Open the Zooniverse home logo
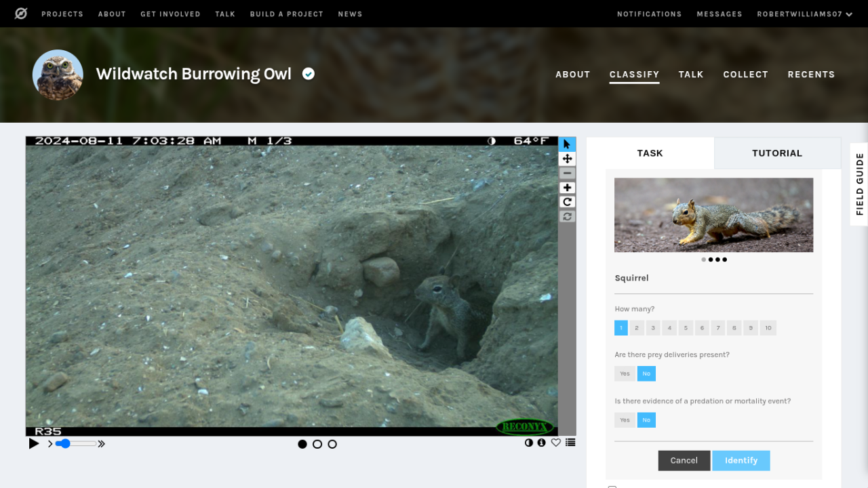 (x=21, y=14)
